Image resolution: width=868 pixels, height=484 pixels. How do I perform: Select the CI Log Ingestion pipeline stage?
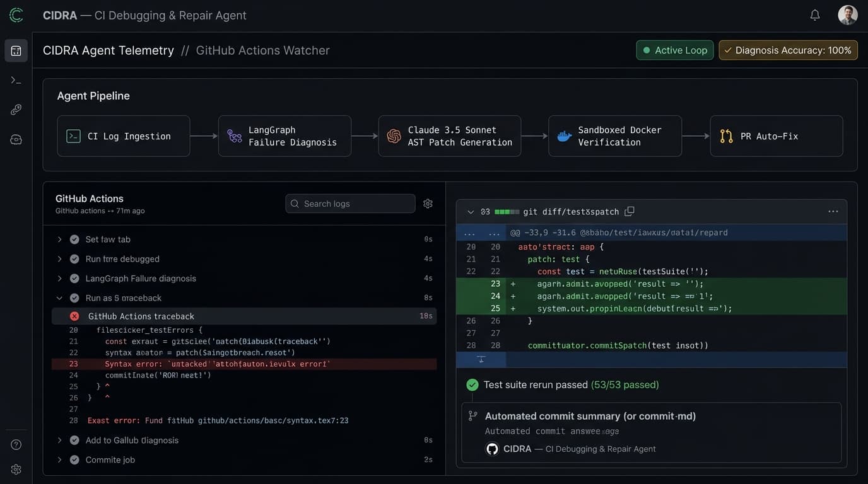[124, 136]
